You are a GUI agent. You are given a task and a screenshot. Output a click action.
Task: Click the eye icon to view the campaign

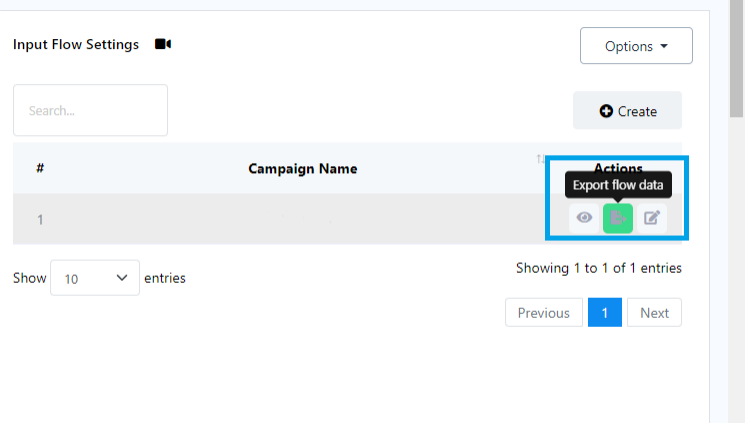point(584,218)
